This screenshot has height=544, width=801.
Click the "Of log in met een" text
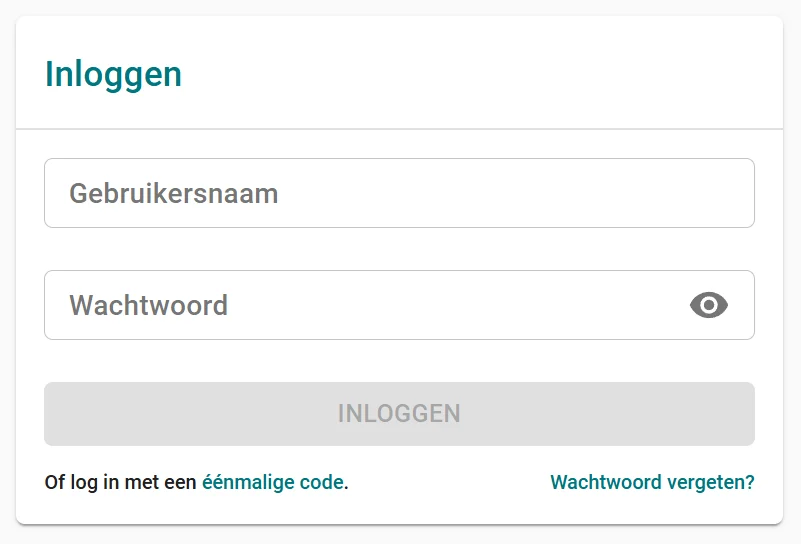click(120, 482)
